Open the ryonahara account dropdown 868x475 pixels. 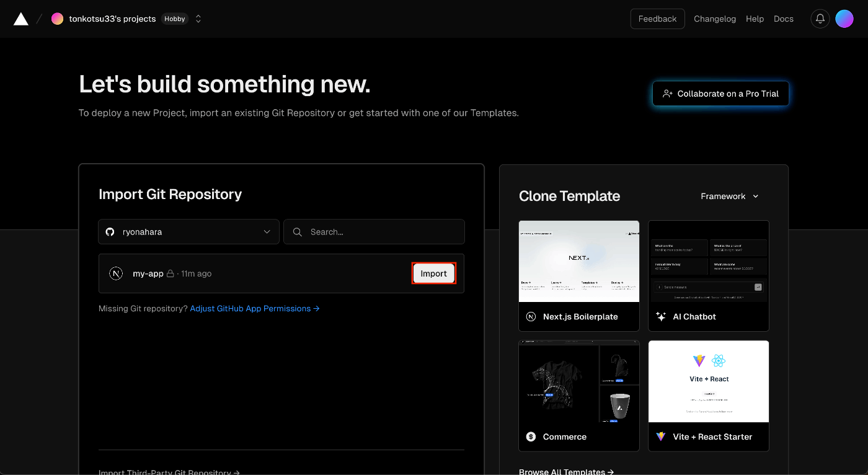[188, 232]
